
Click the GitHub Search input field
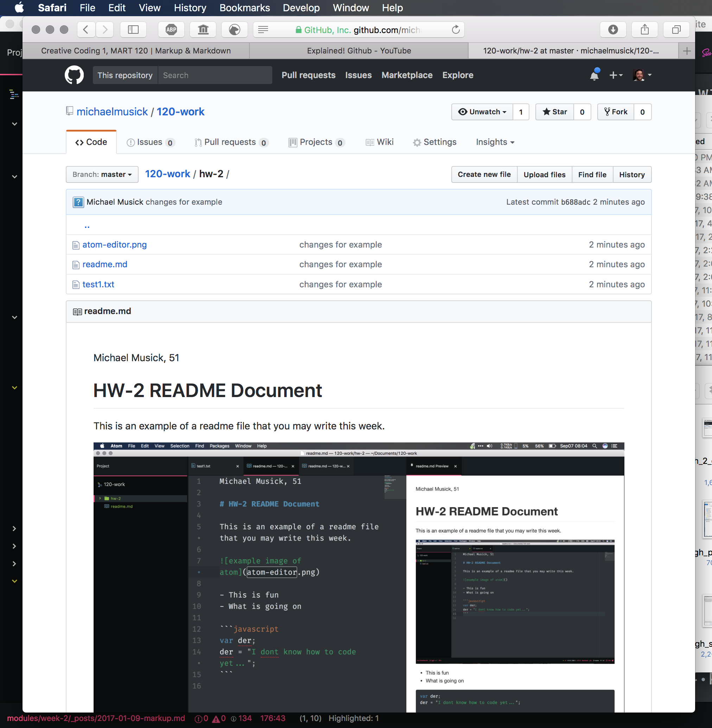(215, 75)
